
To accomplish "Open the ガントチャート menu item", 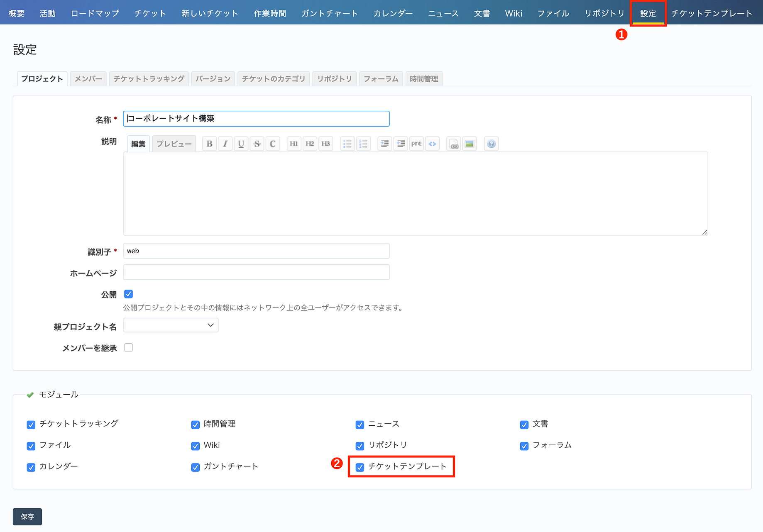I will point(329,13).
